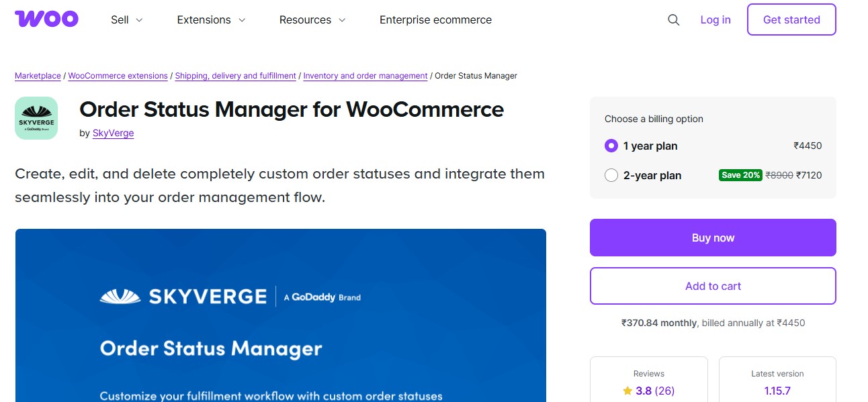Open the Enterprise ecommerce menu item
This screenshot has height=402, width=868.
click(435, 19)
